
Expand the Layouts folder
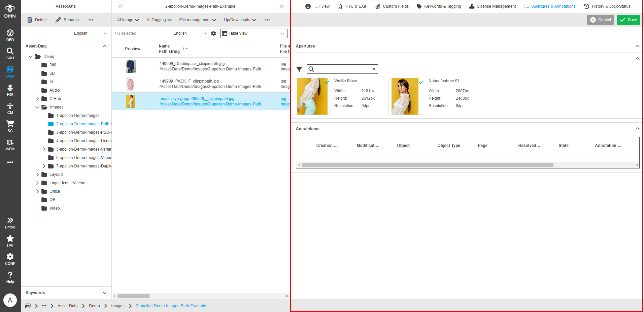click(x=37, y=175)
